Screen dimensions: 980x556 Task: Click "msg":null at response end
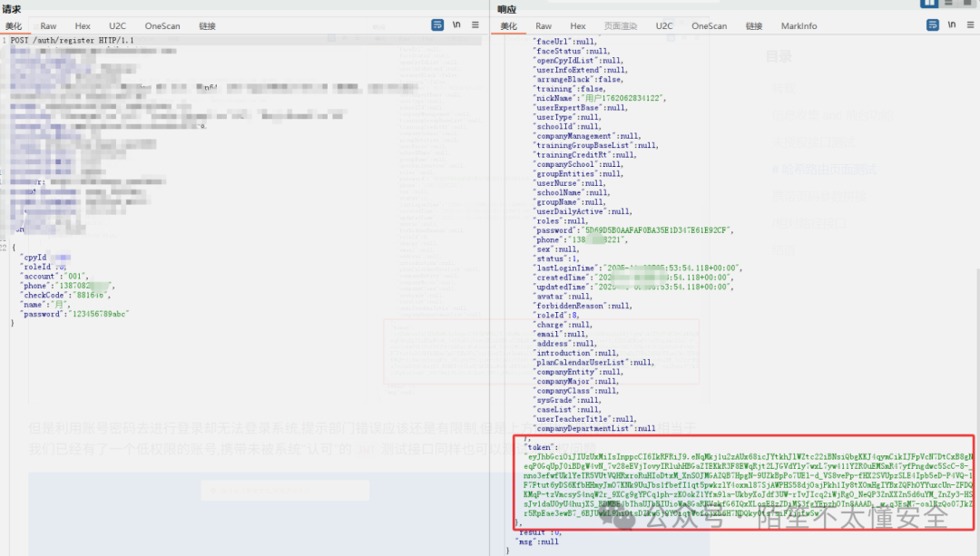(x=537, y=541)
